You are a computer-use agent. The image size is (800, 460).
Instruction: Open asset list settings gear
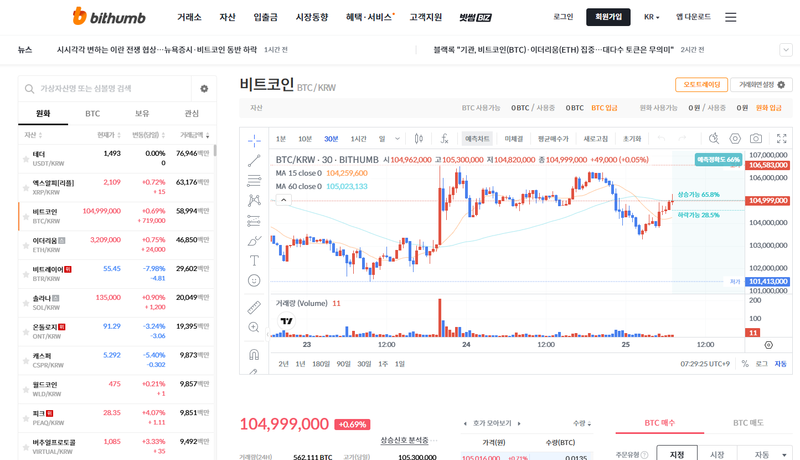click(x=204, y=89)
